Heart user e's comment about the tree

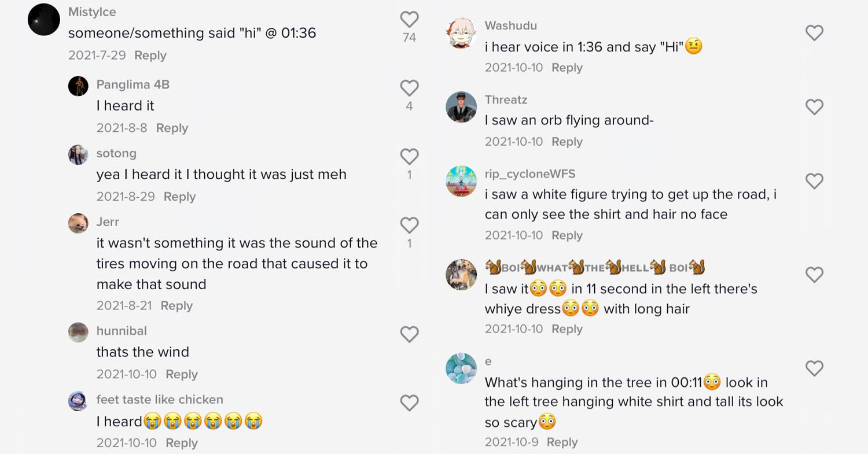(x=814, y=368)
